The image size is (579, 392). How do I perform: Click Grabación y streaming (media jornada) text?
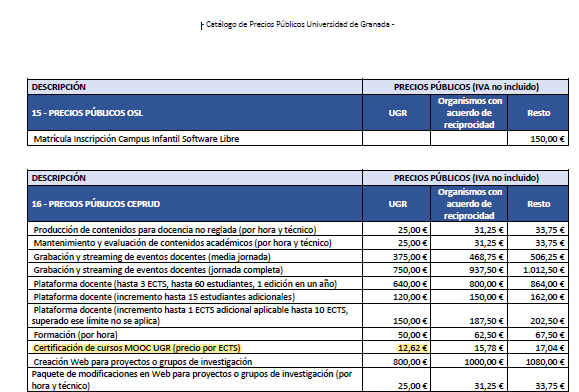coord(152,257)
